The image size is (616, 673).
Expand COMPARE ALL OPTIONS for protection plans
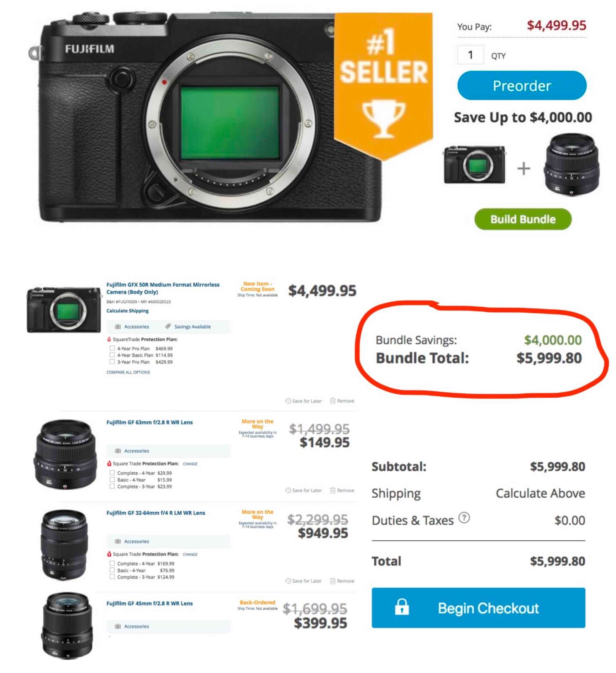[128, 372]
